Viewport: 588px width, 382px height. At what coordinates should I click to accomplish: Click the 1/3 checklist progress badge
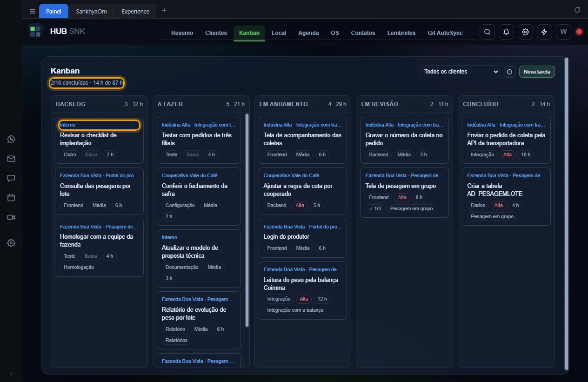click(374, 209)
